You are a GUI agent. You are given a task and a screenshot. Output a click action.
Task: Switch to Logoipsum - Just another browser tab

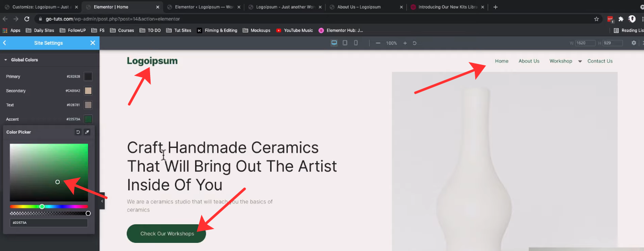(x=284, y=7)
